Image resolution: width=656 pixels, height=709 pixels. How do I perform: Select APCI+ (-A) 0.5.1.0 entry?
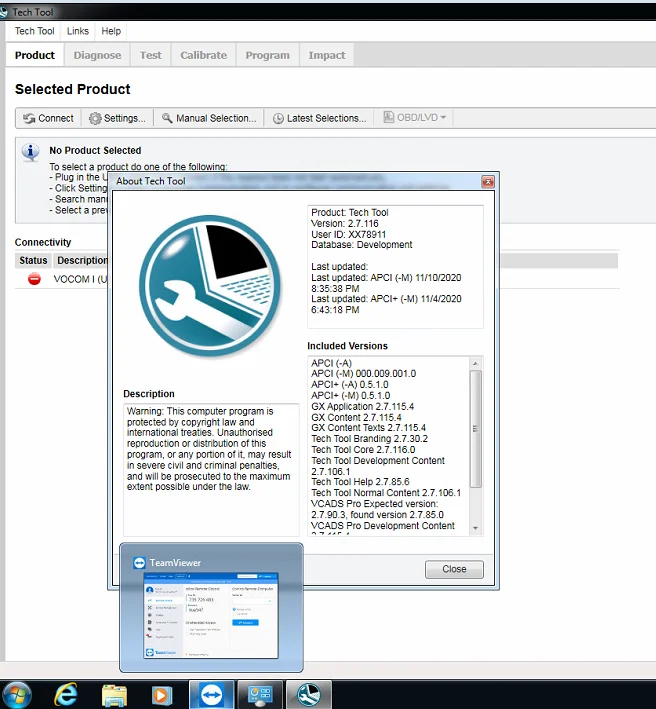click(349, 384)
